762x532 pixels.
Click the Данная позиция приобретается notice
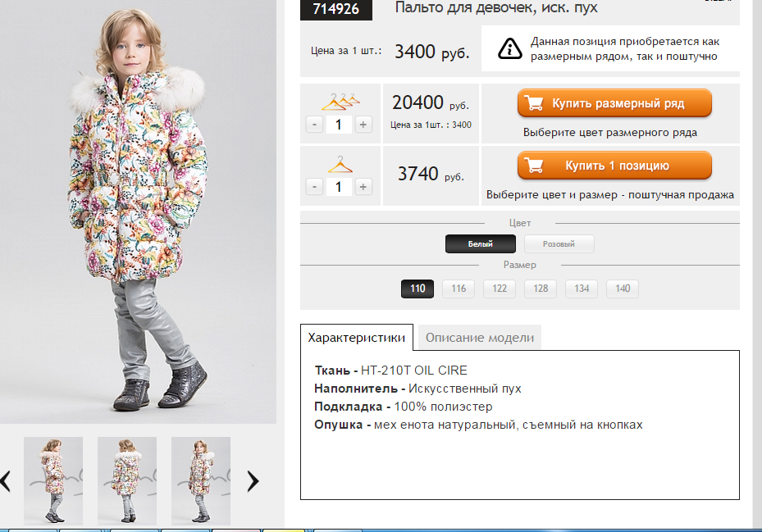click(x=624, y=48)
